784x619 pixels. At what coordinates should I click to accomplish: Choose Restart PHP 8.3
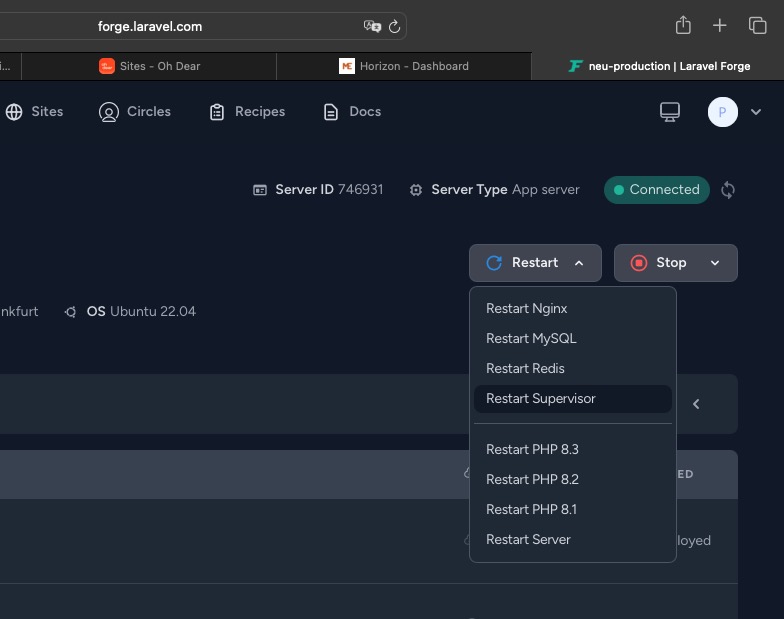tap(532, 450)
